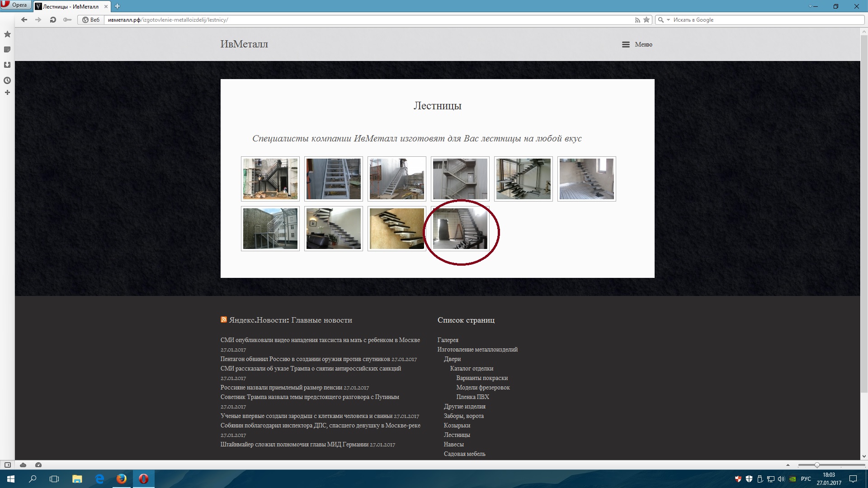This screenshot has width=868, height=488.
Task: Open the Opera main menu button
Action: coord(15,5)
